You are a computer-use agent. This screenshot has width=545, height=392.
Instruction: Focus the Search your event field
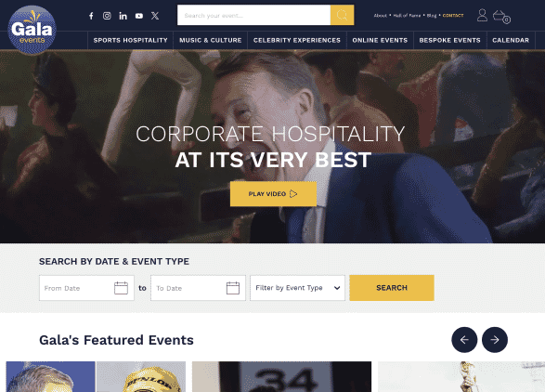[x=253, y=15]
